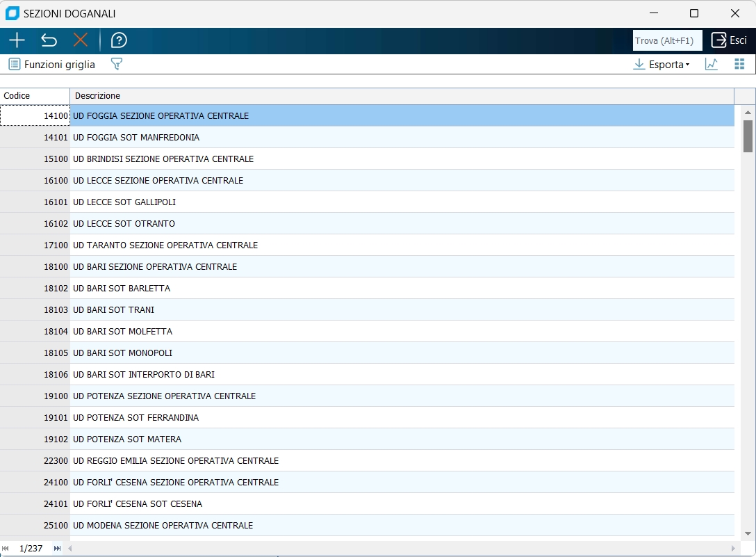Viewport: 756px width, 557px height.
Task: Click the orange delete X icon
Action: point(81,40)
